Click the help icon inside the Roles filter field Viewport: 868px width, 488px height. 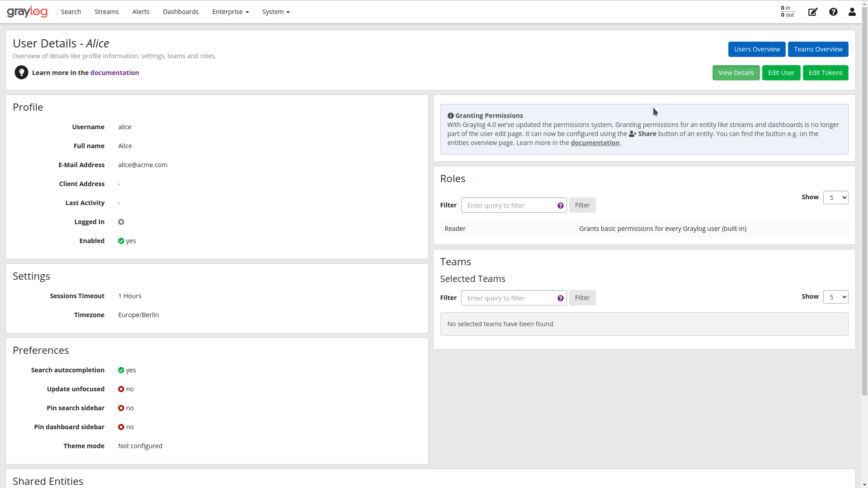[561, 205]
